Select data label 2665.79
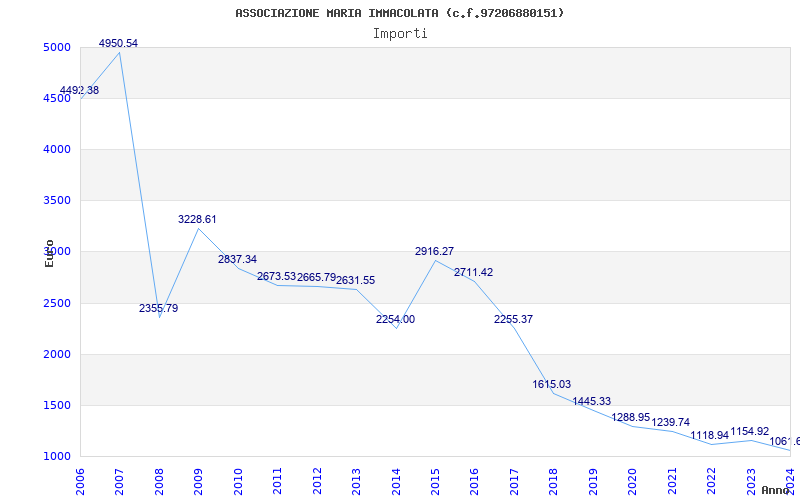Screen dimensions: 800x500 [x=316, y=277]
